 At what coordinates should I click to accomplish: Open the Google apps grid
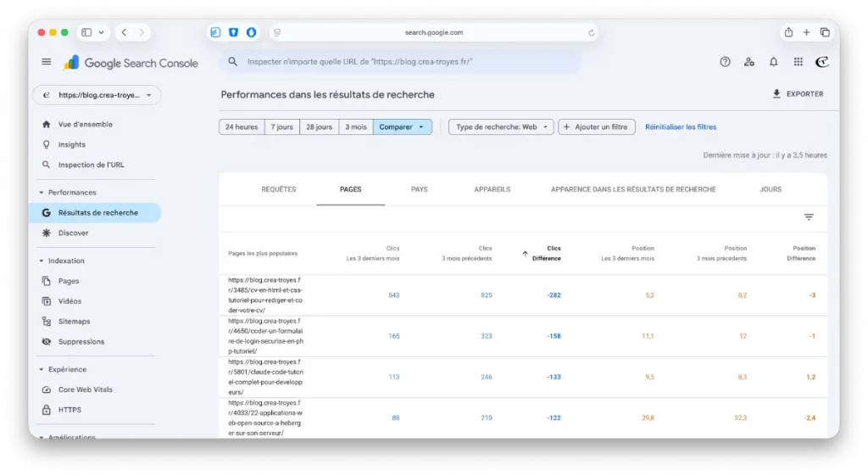pyautogui.click(x=798, y=62)
